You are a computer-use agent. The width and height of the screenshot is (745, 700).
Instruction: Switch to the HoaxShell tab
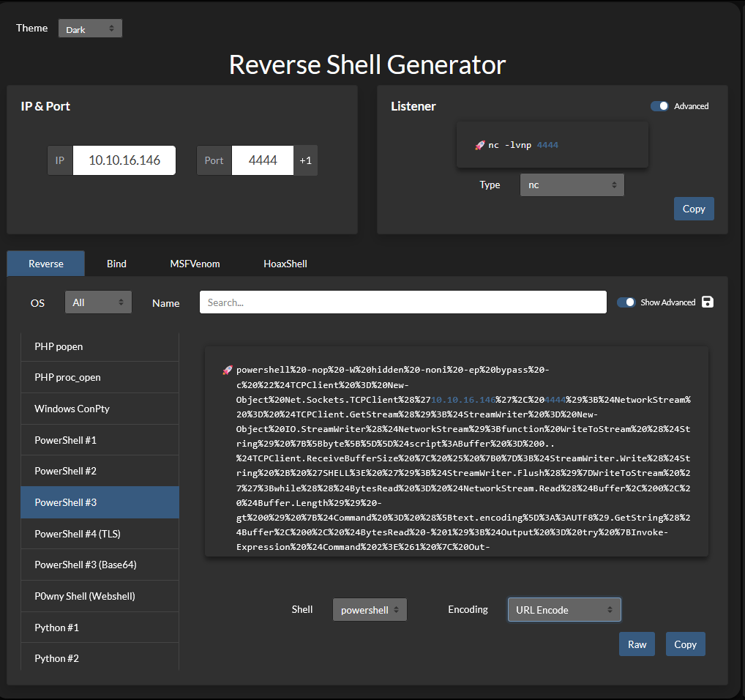tap(285, 264)
